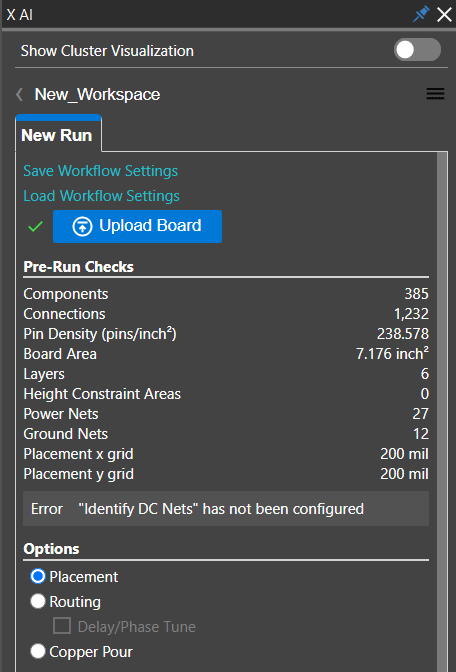The image size is (456, 672).
Task: Click the New_Workspace title text
Action: [x=97, y=94]
